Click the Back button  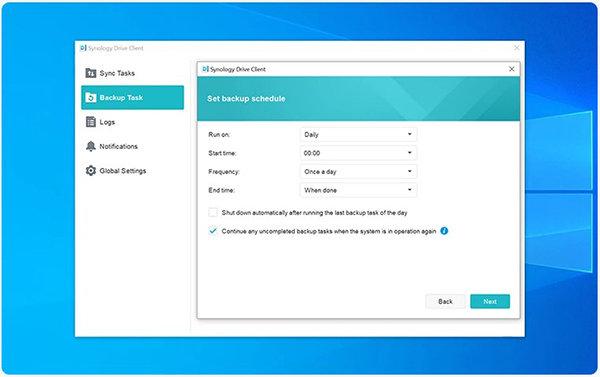[x=445, y=301]
